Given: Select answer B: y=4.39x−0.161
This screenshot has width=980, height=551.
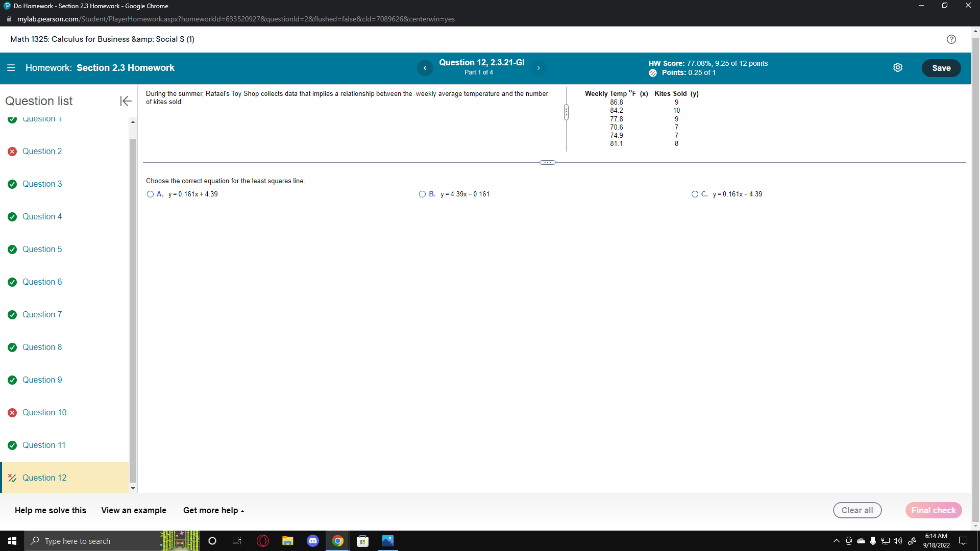Looking at the screenshot, I should tap(422, 194).
